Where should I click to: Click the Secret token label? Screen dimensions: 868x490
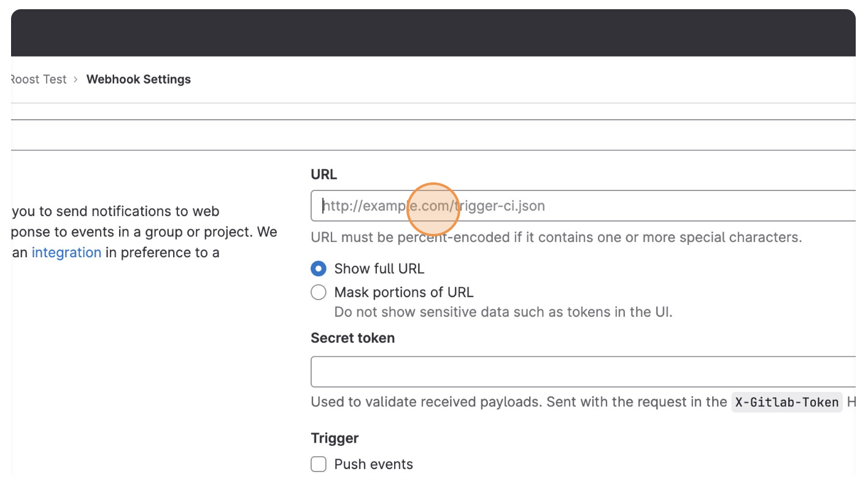click(352, 338)
